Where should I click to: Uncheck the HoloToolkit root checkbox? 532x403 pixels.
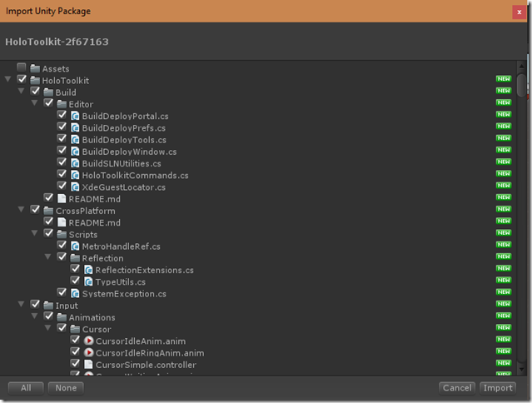[x=22, y=79]
